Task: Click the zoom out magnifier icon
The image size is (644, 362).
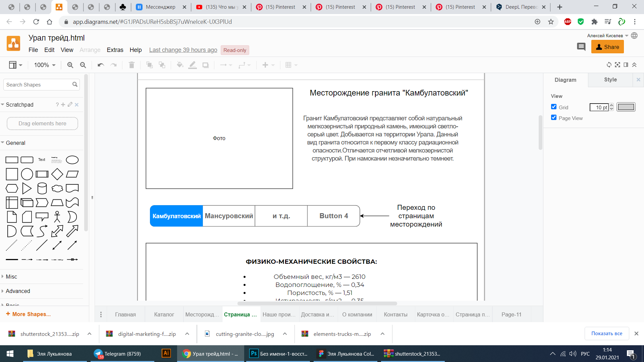Action: click(x=83, y=65)
